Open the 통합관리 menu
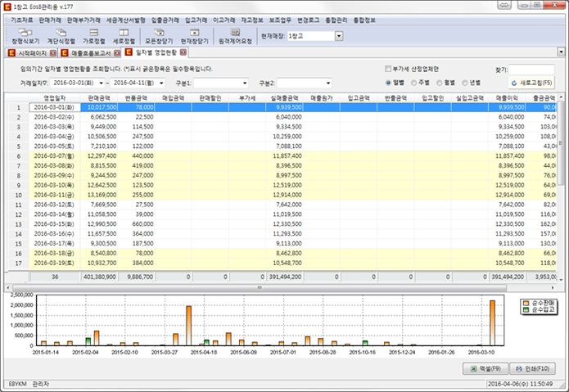The height and width of the screenshot is (392, 569). pos(336,20)
